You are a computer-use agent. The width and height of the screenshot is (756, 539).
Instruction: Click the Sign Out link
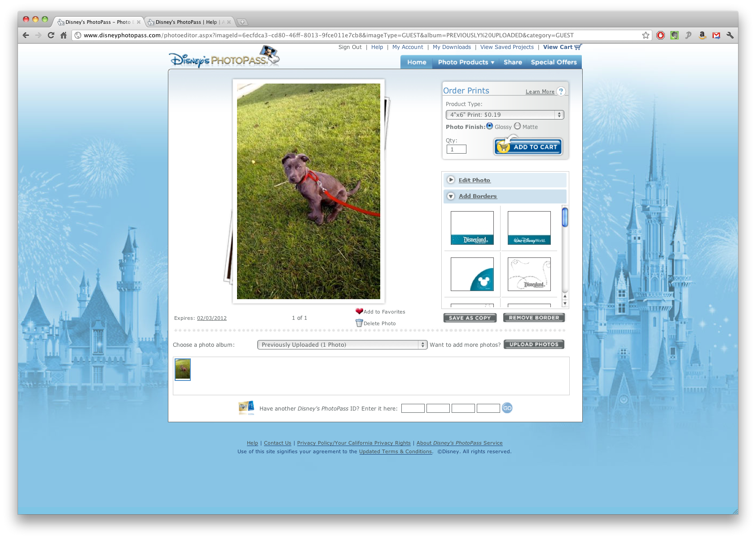coord(350,47)
